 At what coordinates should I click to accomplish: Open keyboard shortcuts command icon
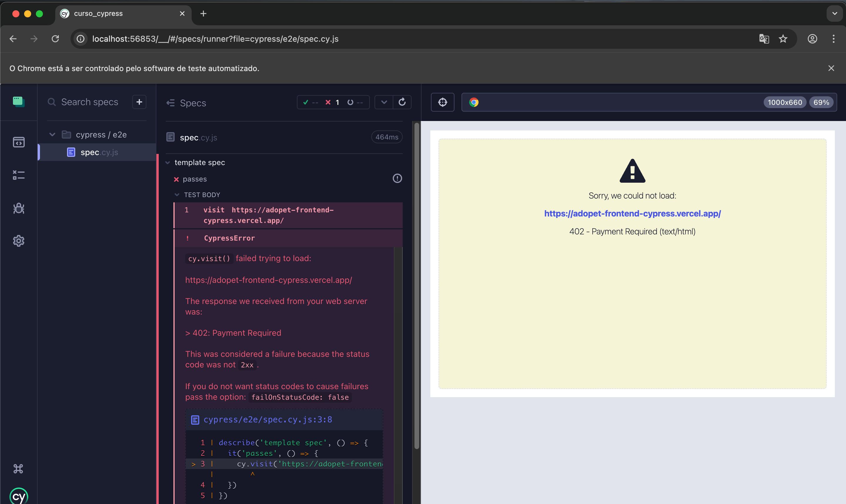click(x=18, y=469)
